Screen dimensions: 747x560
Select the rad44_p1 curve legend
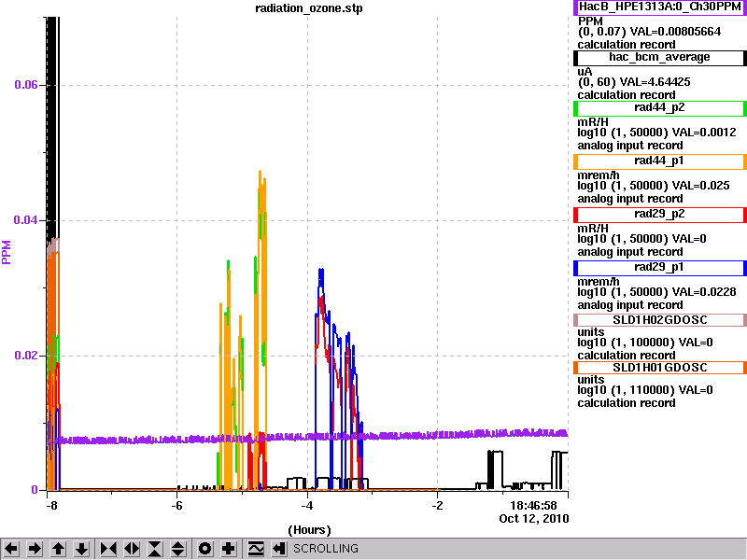[660, 161]
